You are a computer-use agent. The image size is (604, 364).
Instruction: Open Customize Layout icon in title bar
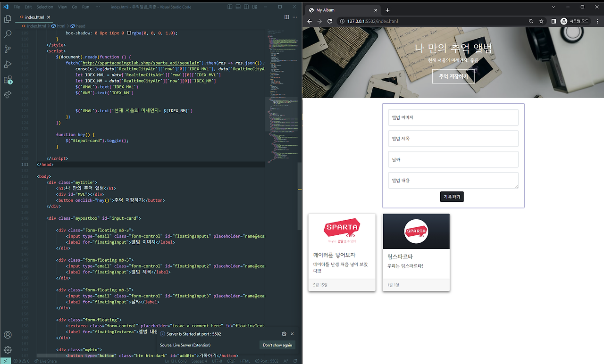pos(255,7)
